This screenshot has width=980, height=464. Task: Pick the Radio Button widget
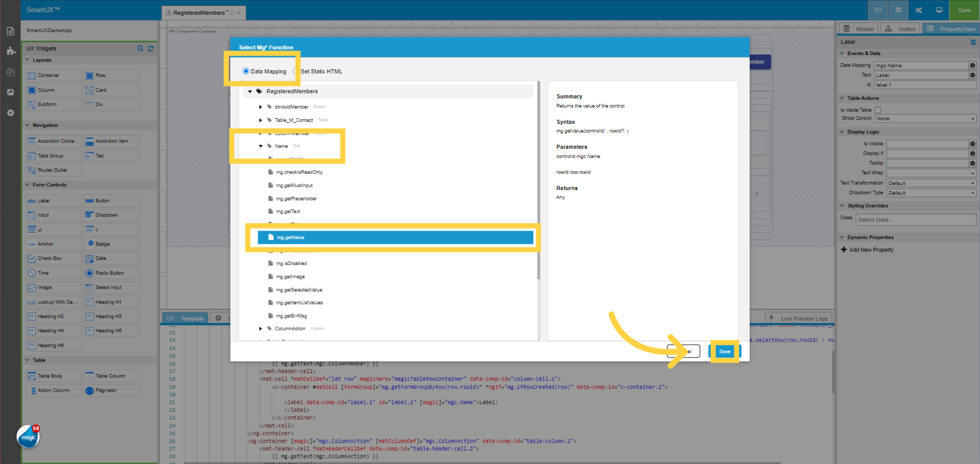(111, 273)
